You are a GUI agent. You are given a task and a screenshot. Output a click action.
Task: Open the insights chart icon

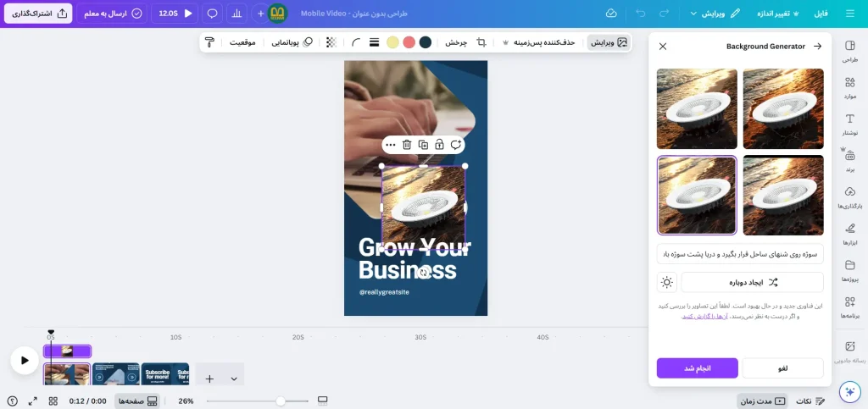[x=237, y=14]
